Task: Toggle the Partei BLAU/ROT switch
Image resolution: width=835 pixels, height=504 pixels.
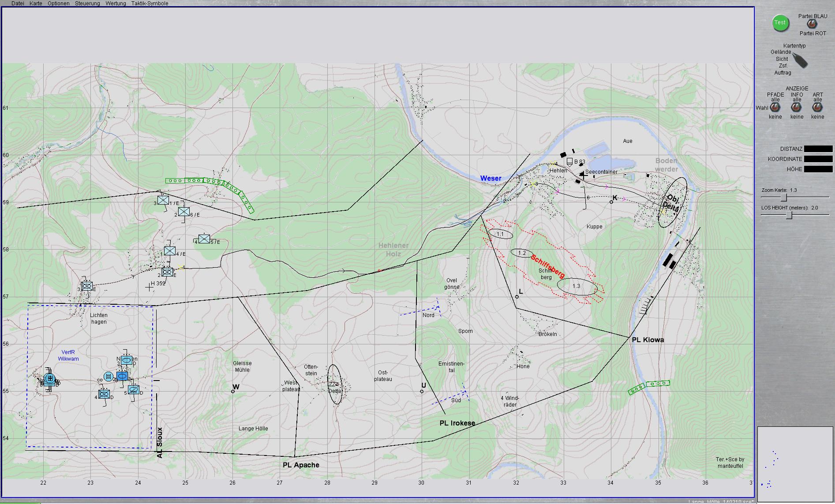Action: pyautogui.click(x=811, y=25)
